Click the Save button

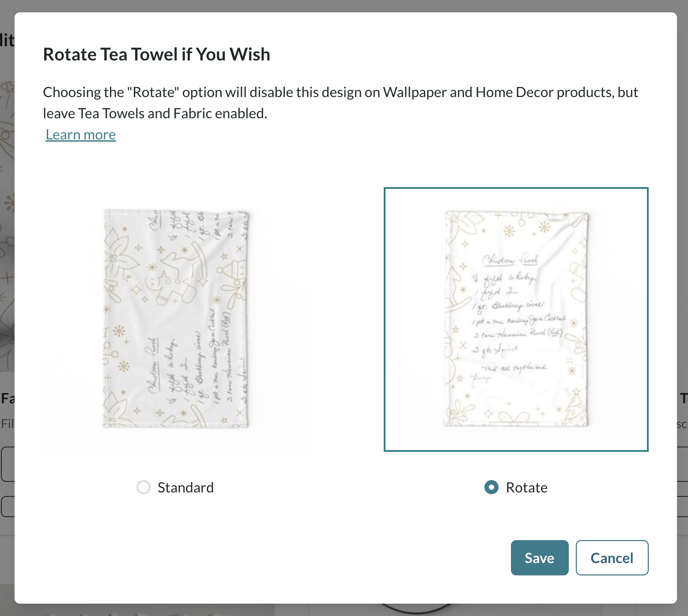[540, 558]
